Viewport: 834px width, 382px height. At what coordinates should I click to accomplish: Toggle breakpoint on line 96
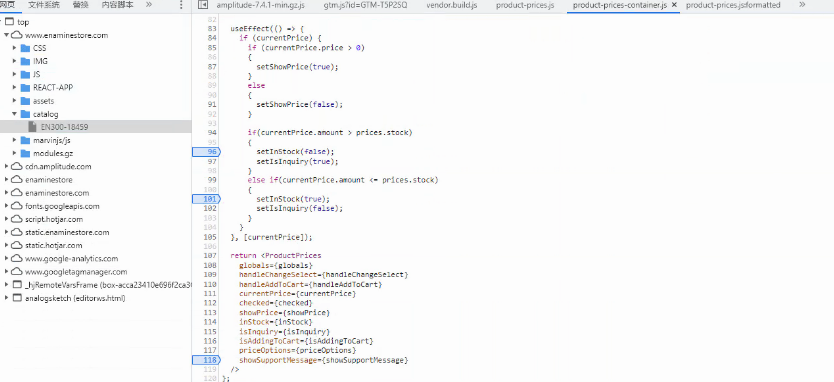(x=206, y=152)
